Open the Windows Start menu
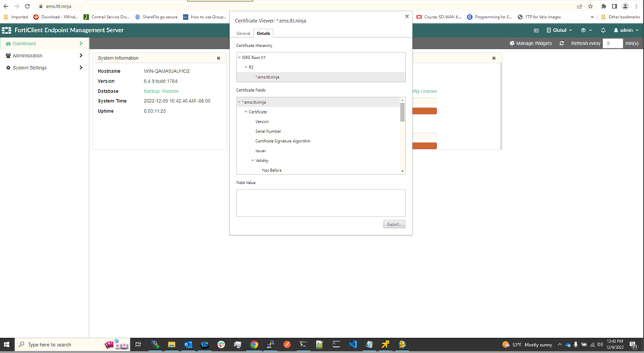The height and width of the screenshot is (353, 644). (7, 345)
